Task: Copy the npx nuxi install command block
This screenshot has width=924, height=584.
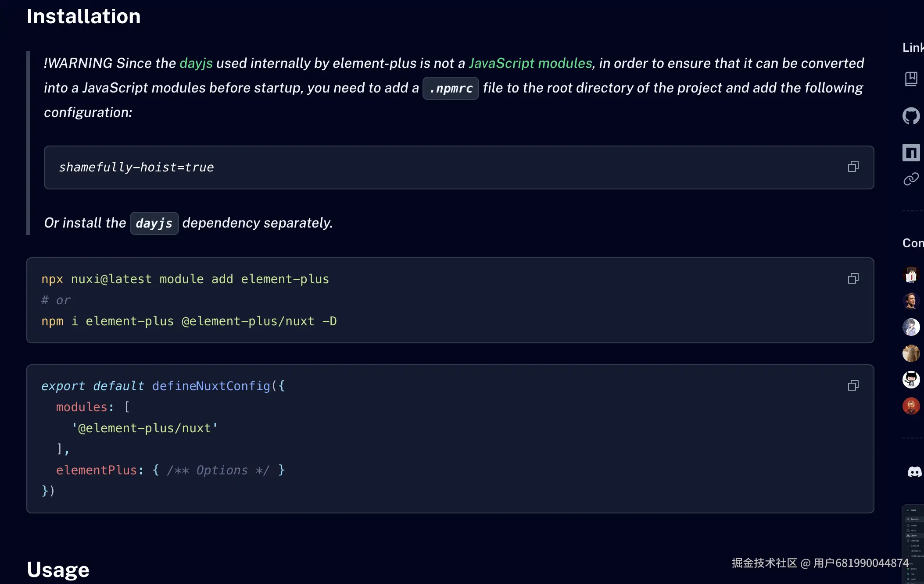Action: (x=853, y=278)
